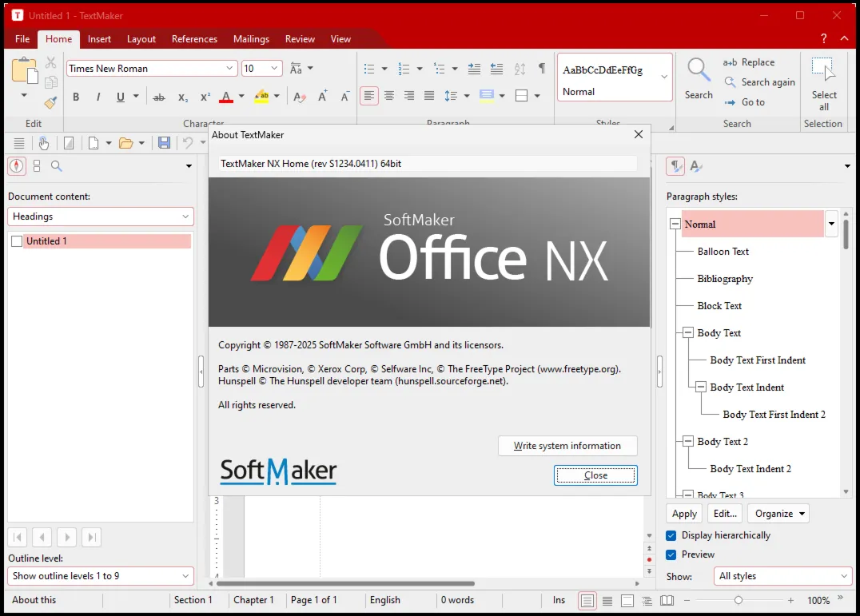The height and width of the screenshot is (616, 860).
Task: Collapse the Body Text 2 tree node
Action: pos(688,441)
